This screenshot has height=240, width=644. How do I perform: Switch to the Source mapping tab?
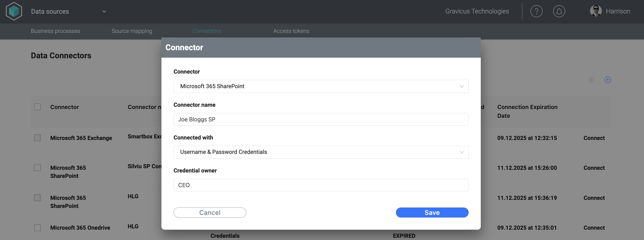tap(132, 31)
